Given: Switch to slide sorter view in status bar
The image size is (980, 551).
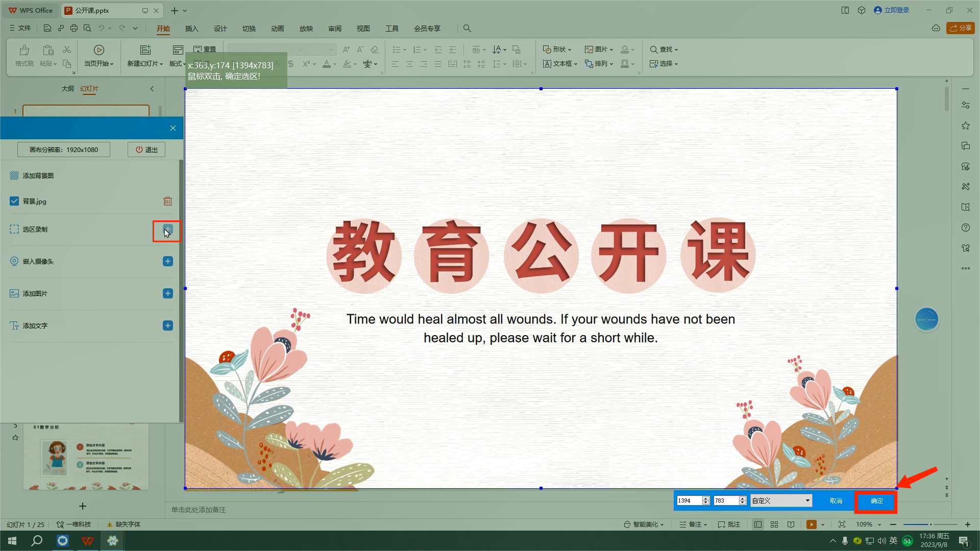Looking at the screenshot, I should click(774, 524).
